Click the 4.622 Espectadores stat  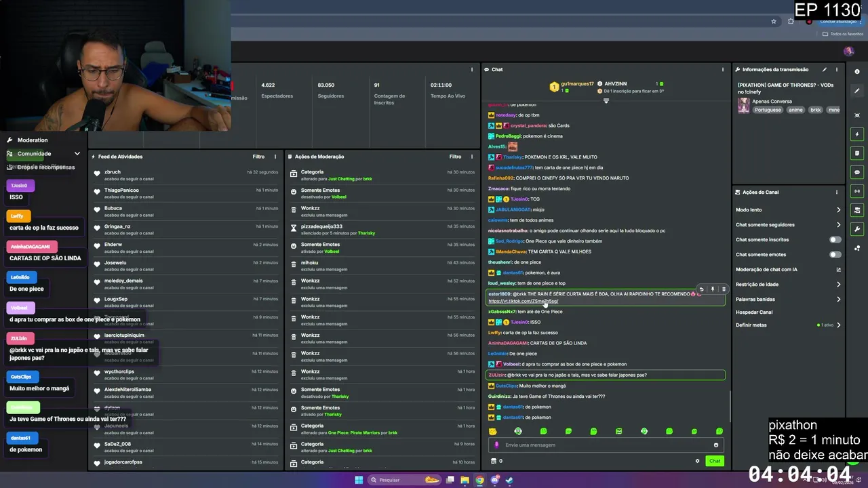click(x=277, y=90)
